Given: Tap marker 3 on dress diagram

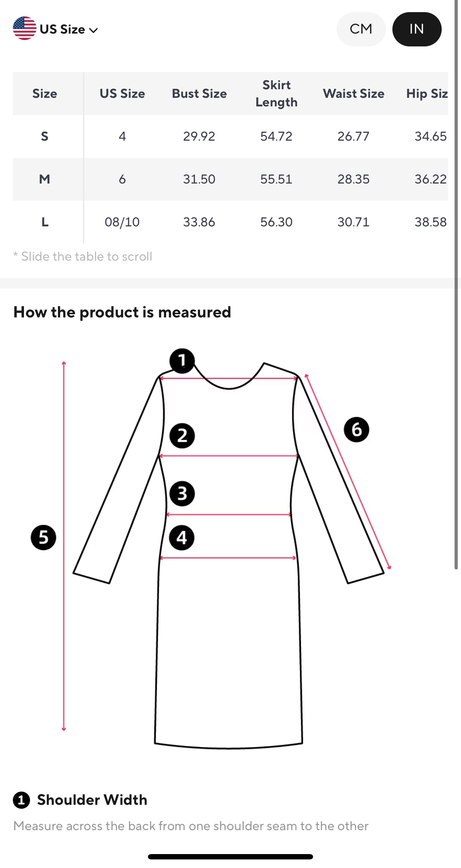Looking at the screenshot, I should coord(182,493).
